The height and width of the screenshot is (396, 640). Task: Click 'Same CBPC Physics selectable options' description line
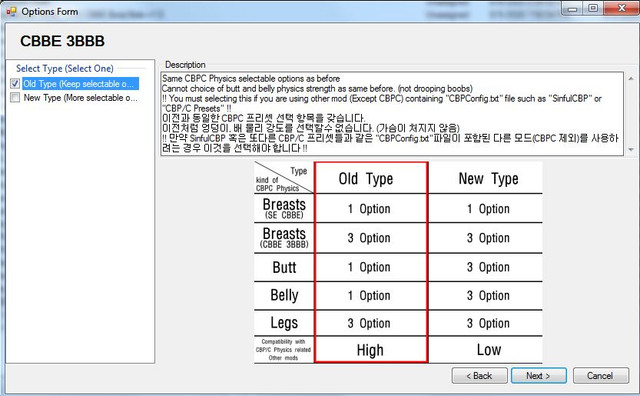tap(251, 78)
